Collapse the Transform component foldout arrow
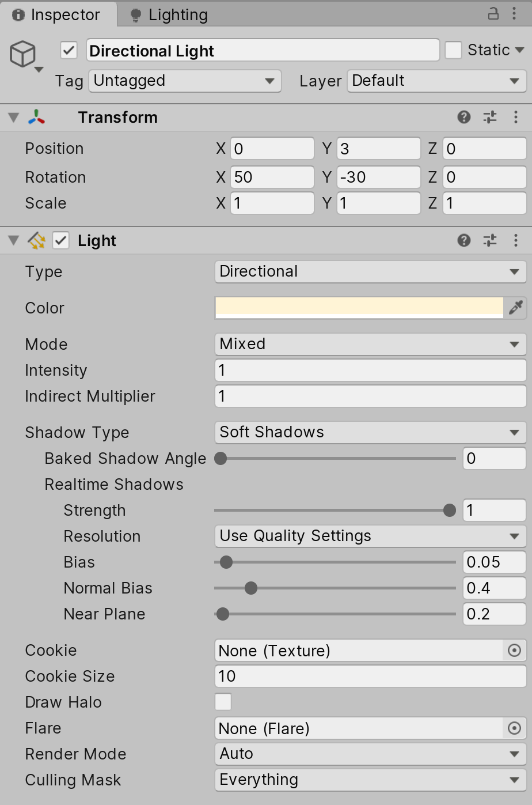This screenshot has height=805, width=532. [14, 118]
